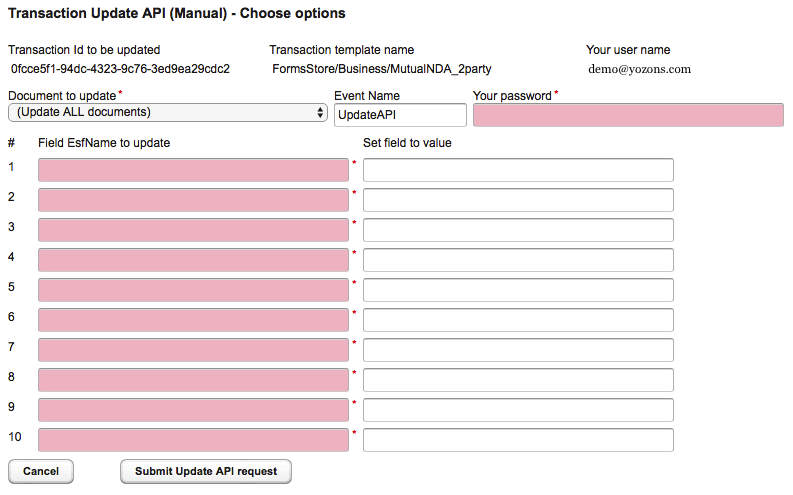
Task: Select row 4 Field EsfName input
Action: [194, 260]
